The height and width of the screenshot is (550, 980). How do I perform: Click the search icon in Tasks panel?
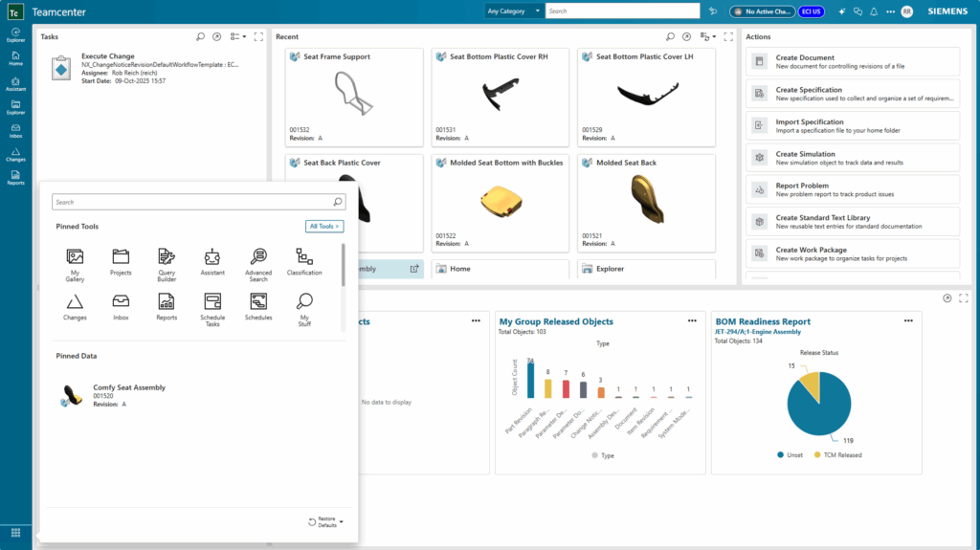(x=200, y=36)
